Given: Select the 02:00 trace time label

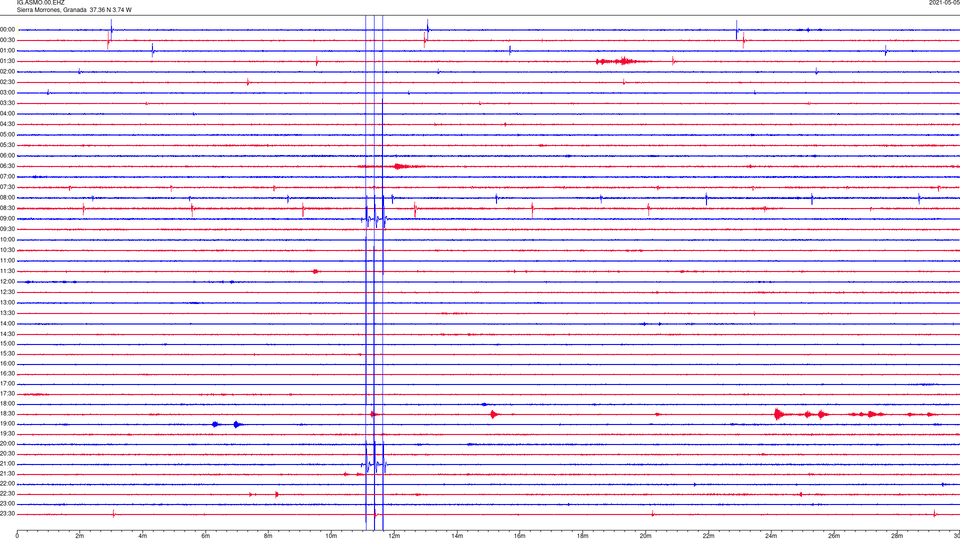Looking at the screenshot, I should click(8, 72).
